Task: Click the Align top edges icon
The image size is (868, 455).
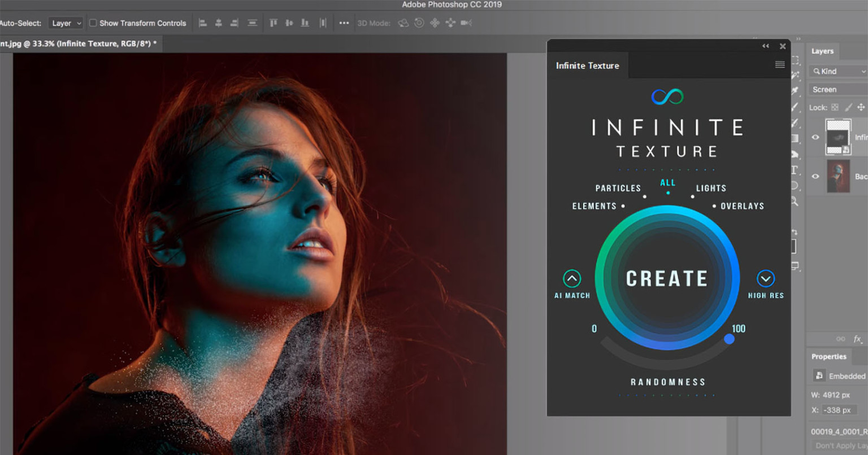Action: 272,23
